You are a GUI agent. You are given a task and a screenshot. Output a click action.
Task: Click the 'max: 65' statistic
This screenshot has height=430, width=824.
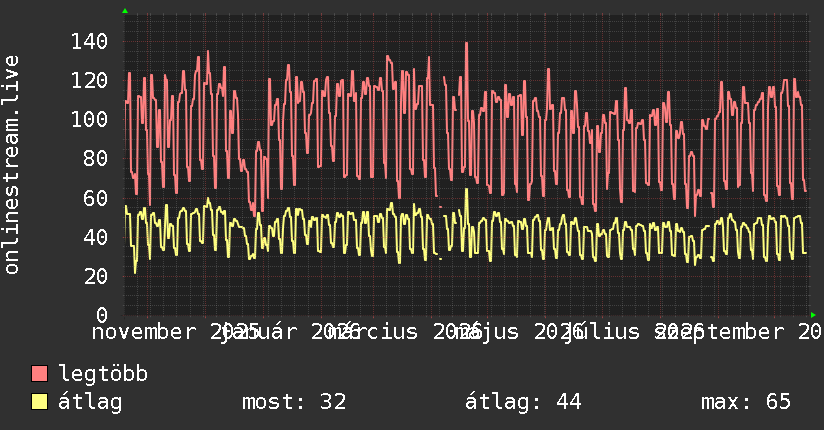[746, 402]
